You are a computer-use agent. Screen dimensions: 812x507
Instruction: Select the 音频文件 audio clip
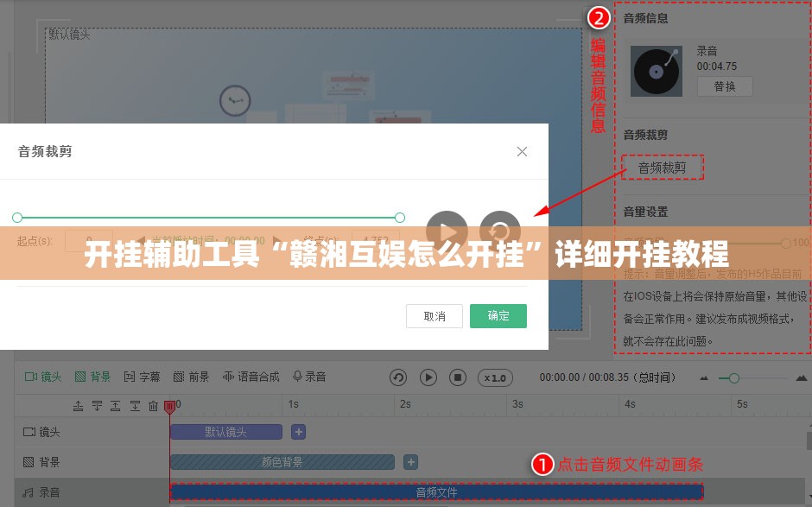(436, 492)
